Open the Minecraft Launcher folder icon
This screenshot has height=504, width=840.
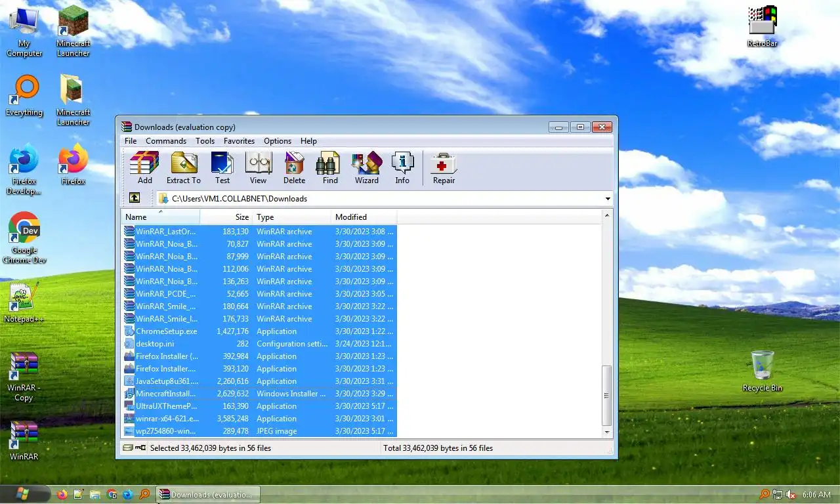click(x=73, y=100)
